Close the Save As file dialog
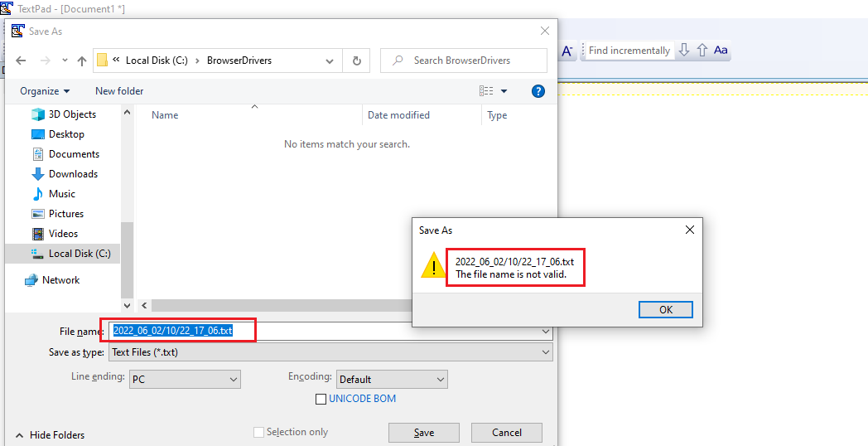The image size is (868, 446). tap(545, 31)
